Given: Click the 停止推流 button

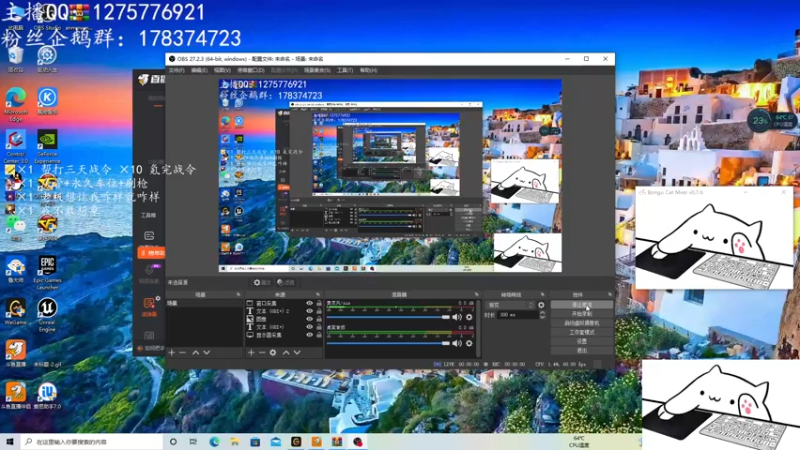Looking at the screenshot, I should coord(582,305).
